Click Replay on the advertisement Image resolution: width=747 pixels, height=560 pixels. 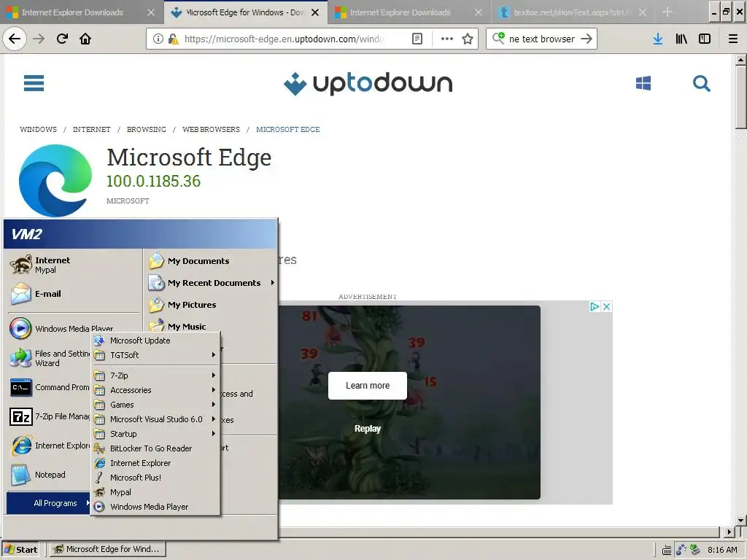pos(368,429)
